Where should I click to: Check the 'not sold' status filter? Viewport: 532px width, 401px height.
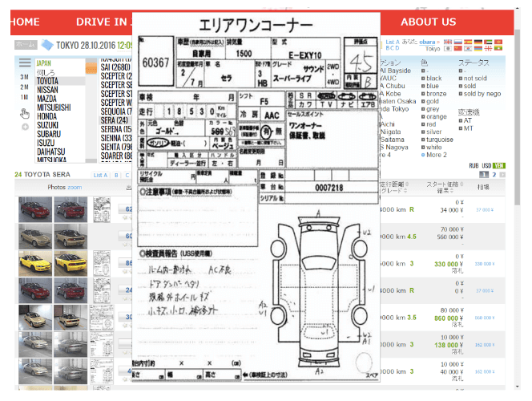(x=461, y=79)
